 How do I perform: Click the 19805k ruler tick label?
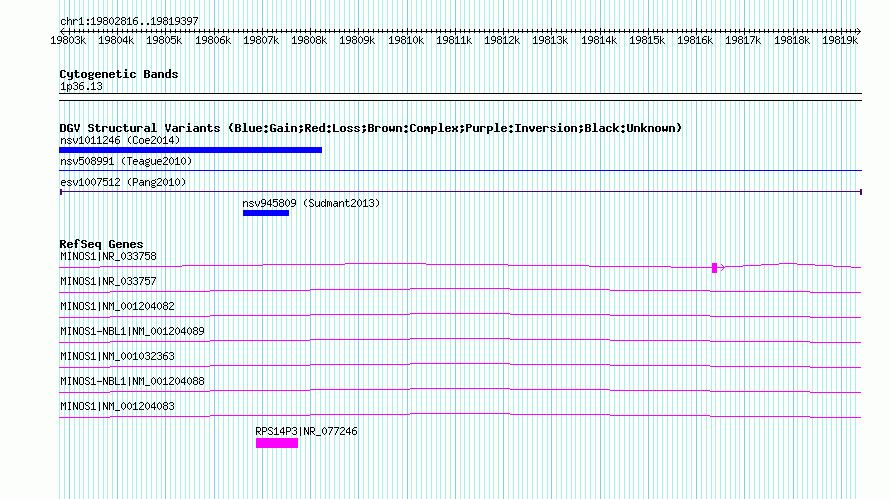tap(164, 40)
